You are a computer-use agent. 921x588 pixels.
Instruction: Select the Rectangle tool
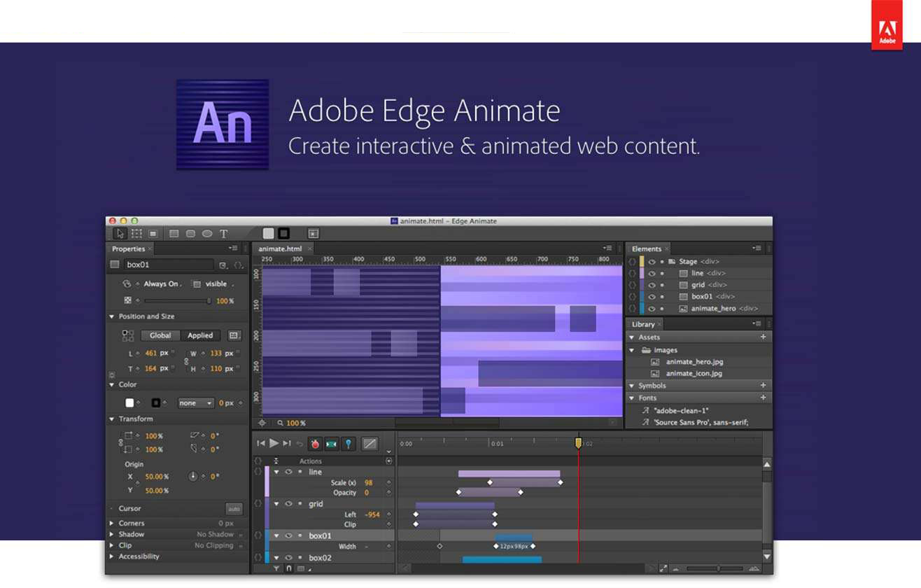click(x=174, y=234)
